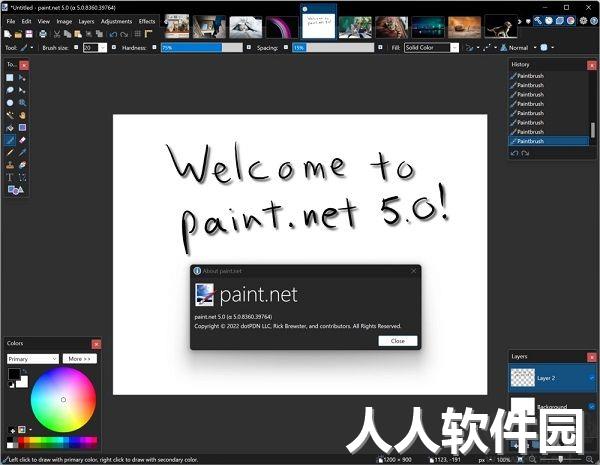Select the Recolor tool

click(23, 165)
